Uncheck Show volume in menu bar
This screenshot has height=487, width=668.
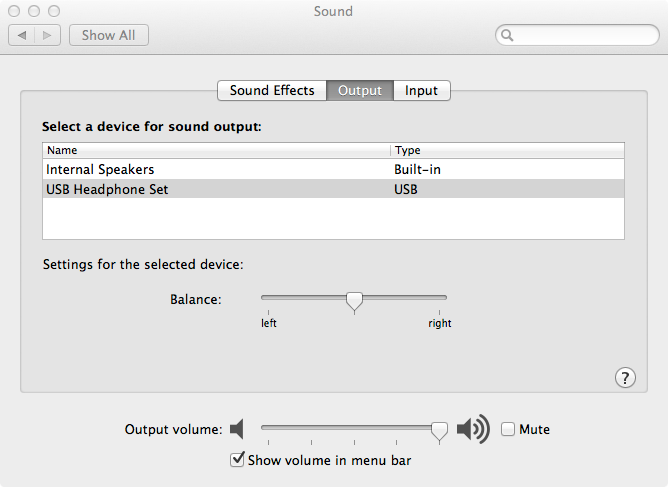pos(237,460)
